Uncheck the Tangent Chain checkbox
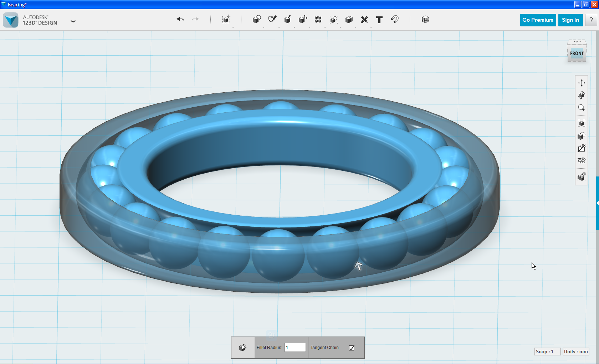The height and width of the screenshot is (364, 599). (x=352, y=348)
